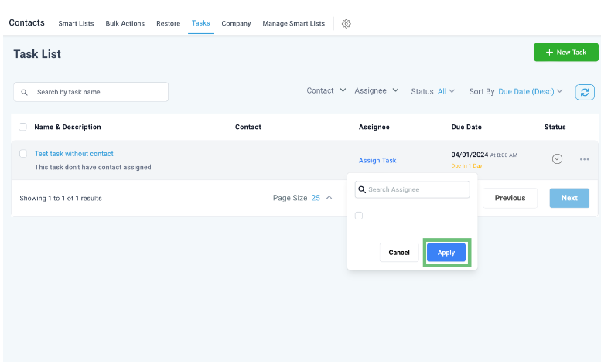Tick the assignee option checkbox in popup
Image resolution: width=601 pixels, height=364 pixels.
tap(359, 216)
